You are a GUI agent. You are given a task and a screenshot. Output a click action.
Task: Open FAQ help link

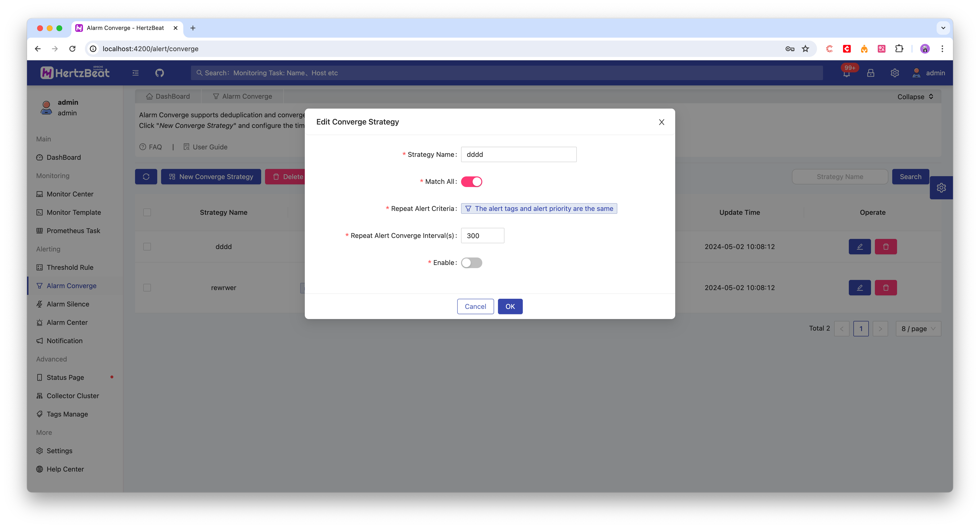[151, 147]
